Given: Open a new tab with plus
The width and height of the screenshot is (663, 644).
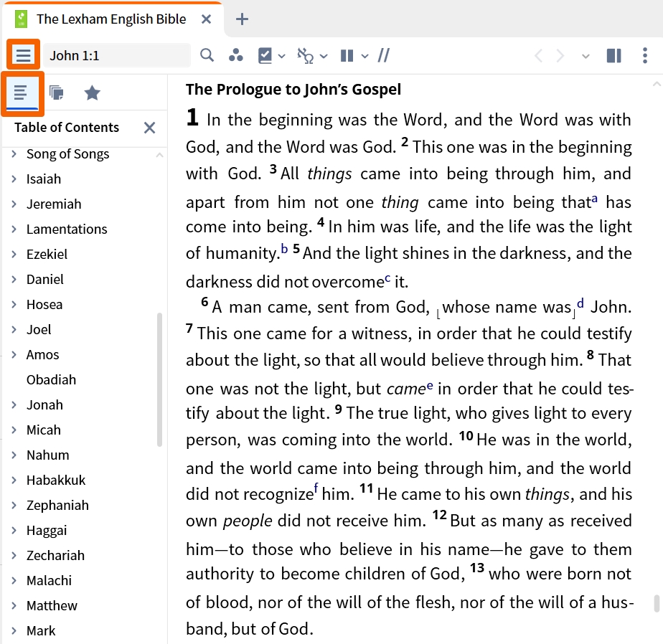Looking at the screenshot, I should click(x=242, y=19).
